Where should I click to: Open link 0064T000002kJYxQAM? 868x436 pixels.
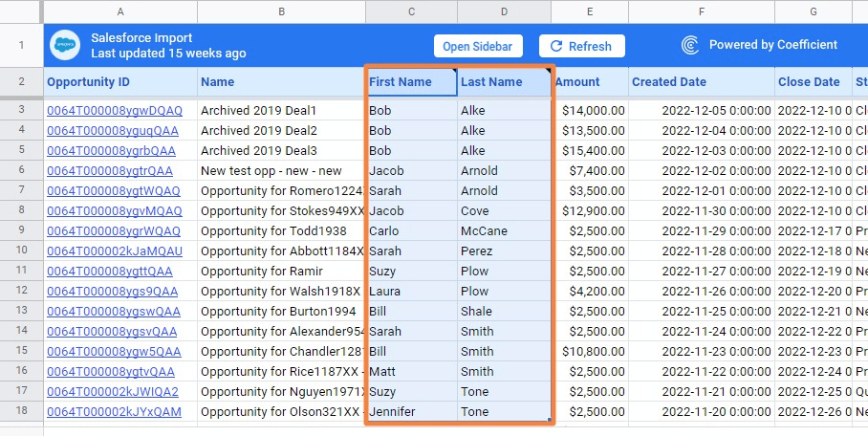[114, 412]
